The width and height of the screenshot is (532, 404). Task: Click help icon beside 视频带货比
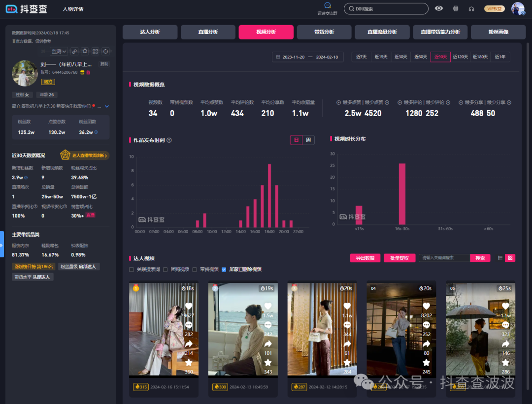pyautogui.click(x=65, y=206)
